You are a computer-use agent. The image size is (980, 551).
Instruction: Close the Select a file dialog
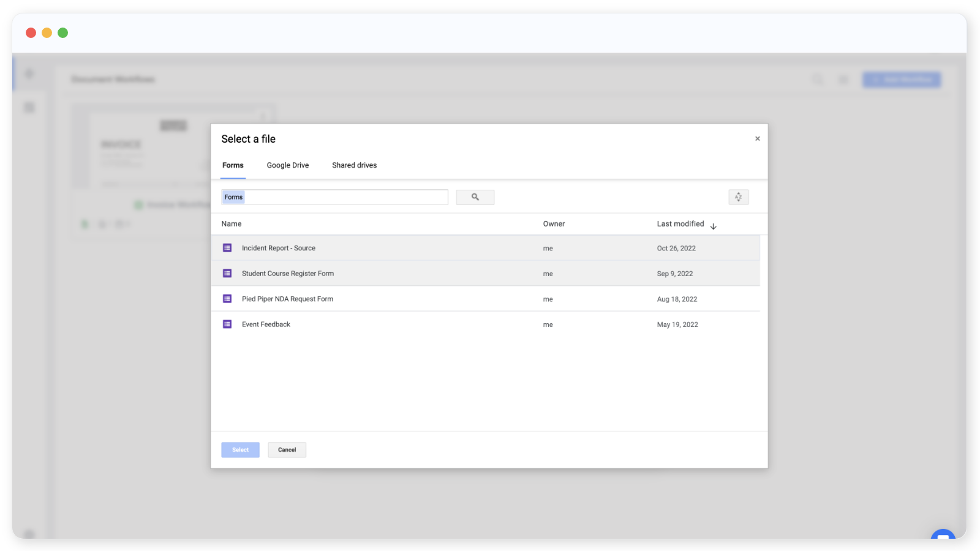[x=758, y=139]
